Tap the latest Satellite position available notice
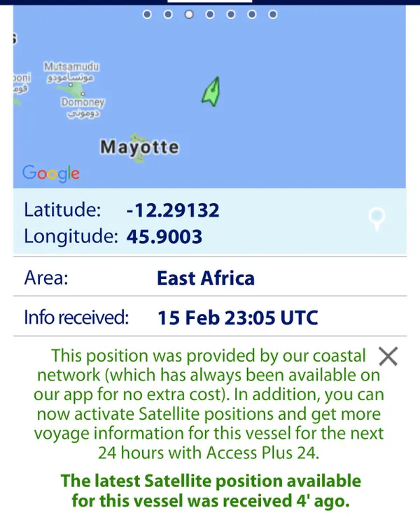 click(211, 491)
